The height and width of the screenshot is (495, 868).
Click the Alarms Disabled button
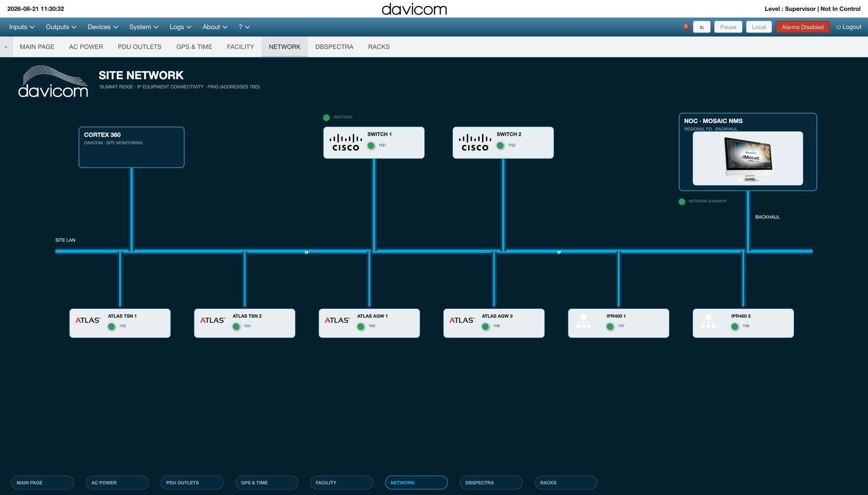pyautogui.click(x=802, y=27)
